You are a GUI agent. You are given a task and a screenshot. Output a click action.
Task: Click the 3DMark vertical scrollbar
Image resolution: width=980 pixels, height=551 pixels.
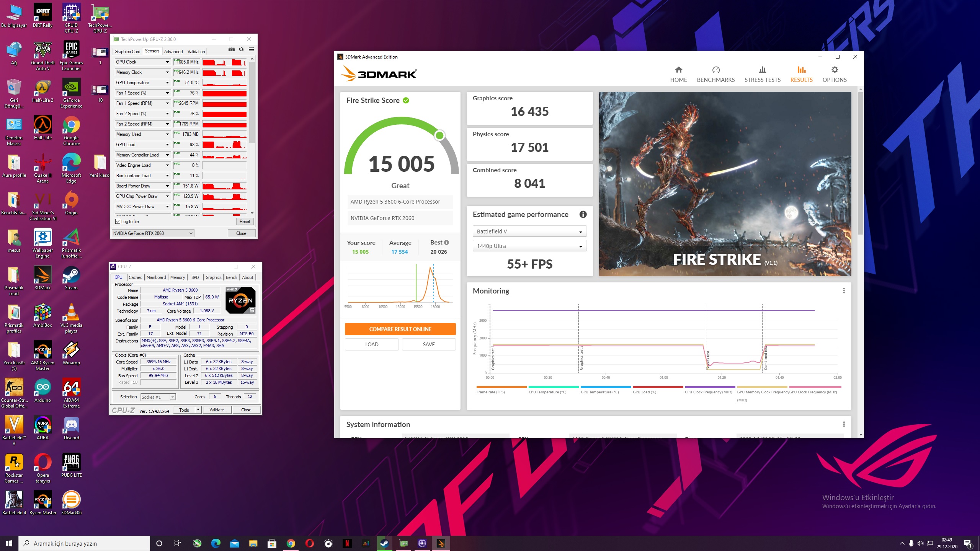pyautogui.click(x=861, y=163)
